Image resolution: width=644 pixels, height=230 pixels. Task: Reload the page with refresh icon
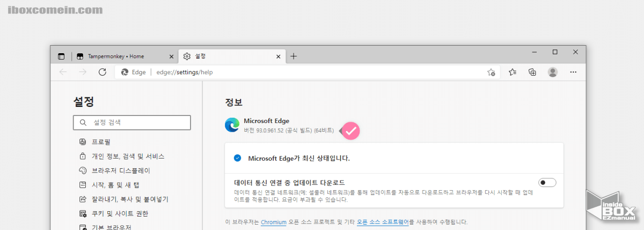(x=103, y=72)
